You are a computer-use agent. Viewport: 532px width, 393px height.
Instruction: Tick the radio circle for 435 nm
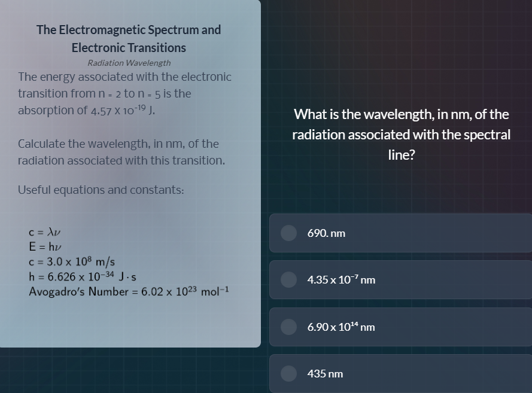coord(289,373)
